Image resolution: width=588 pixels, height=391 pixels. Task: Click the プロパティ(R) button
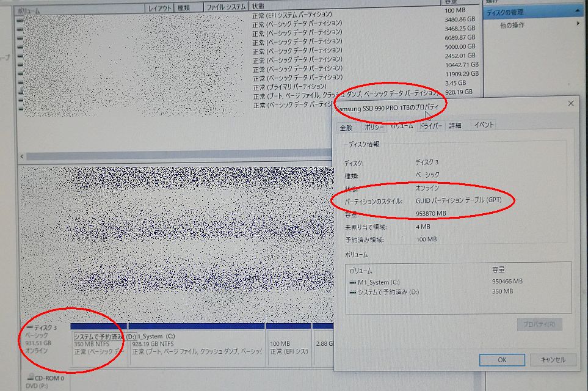coord(539,324)
